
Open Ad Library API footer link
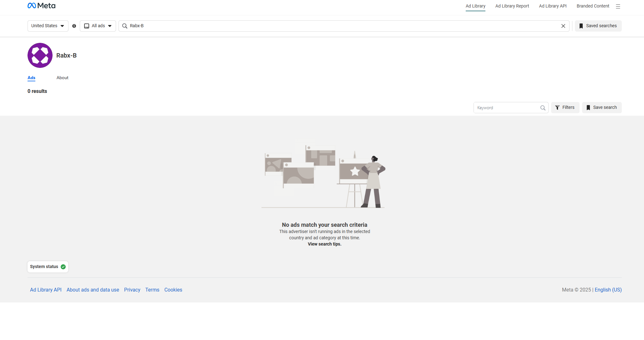click(x=46, y=290)
